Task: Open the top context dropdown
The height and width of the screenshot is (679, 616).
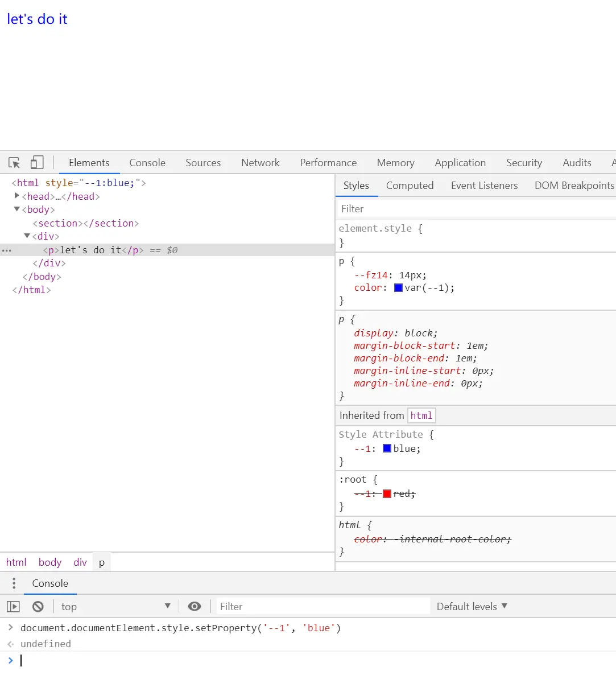Action: (115, 606)
